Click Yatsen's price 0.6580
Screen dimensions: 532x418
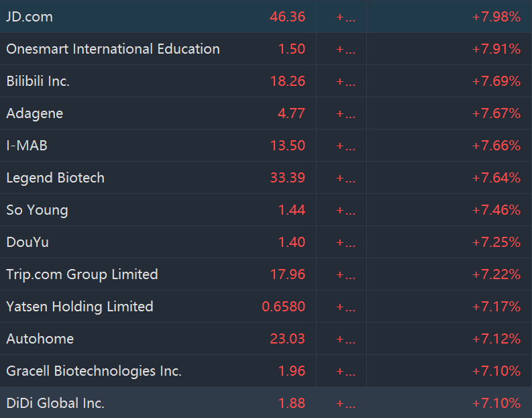283,307
